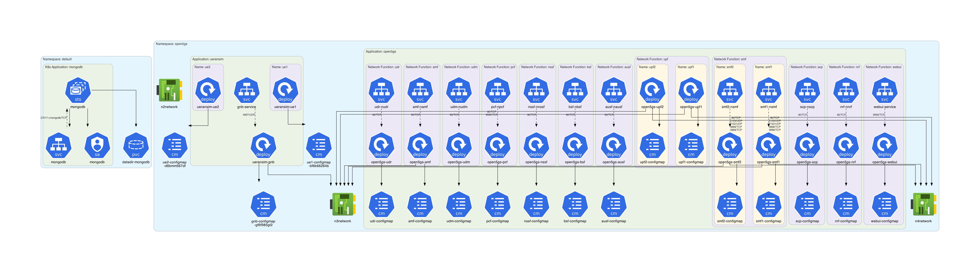The width and height of the screenshot is (980, 272).
Task: Click the udr-configmap cm icon
Action: point(381,204)
